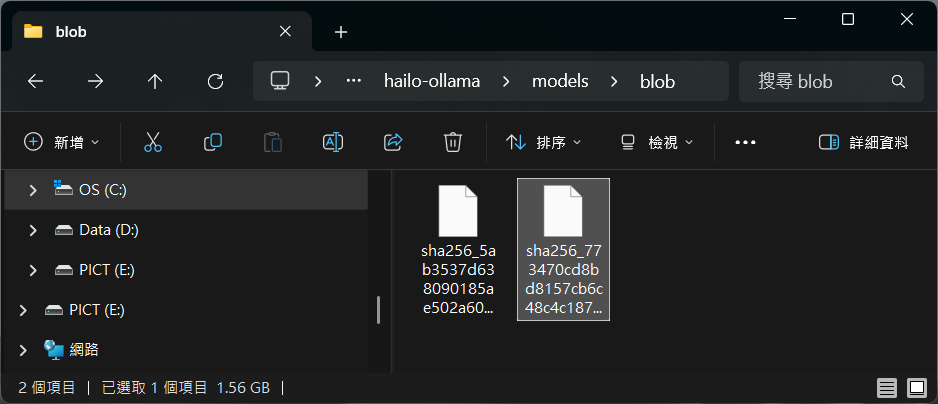Close the blob tab

click(285, 32)
